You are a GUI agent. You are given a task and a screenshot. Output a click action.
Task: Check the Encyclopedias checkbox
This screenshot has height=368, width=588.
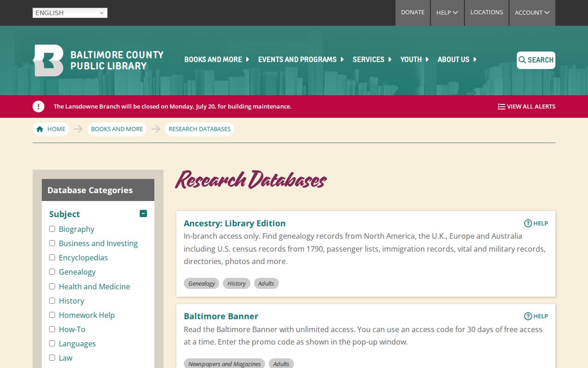[x=52, y=257]
